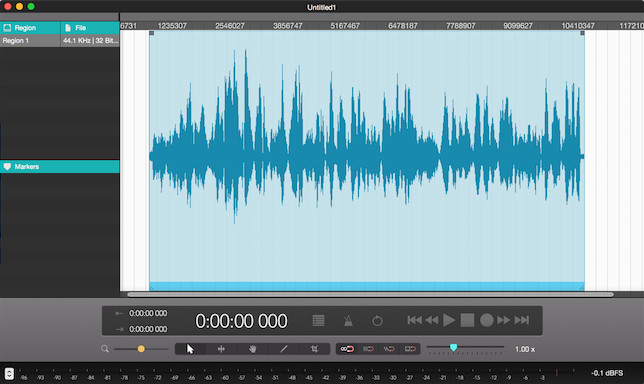644x384 pixels.
Task: Click the Untitled1 window title
Action: (x=322, y=7)
